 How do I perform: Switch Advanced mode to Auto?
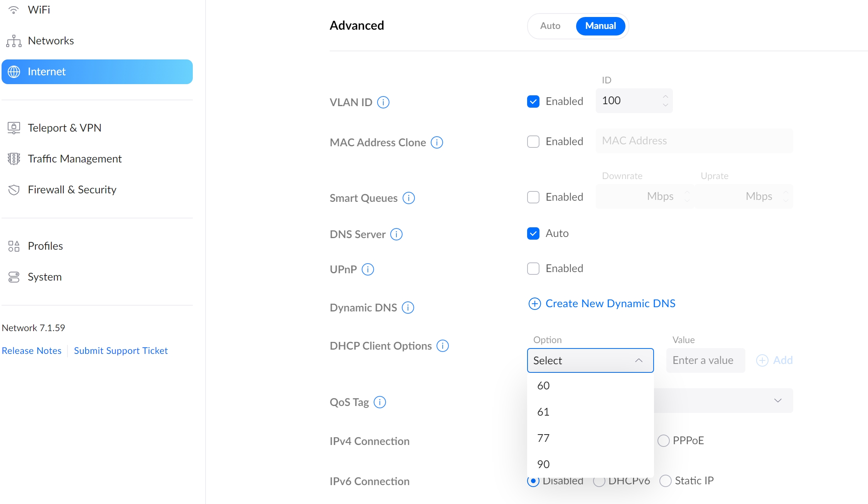click(x=550, y=26)
